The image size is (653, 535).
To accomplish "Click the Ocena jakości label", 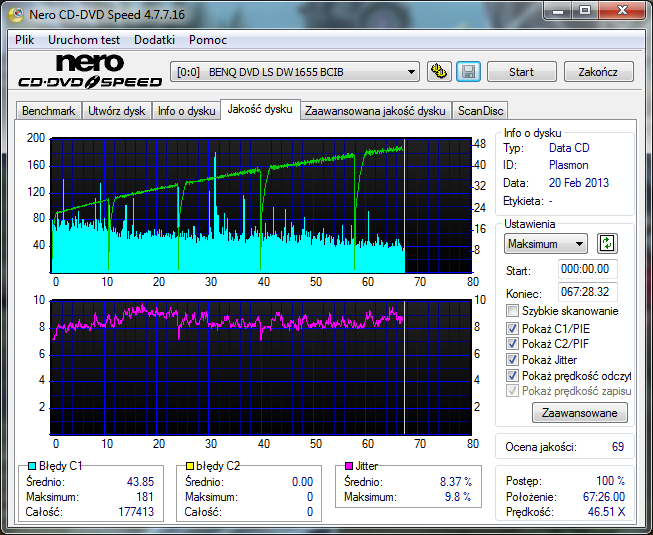I will point(541,447).
